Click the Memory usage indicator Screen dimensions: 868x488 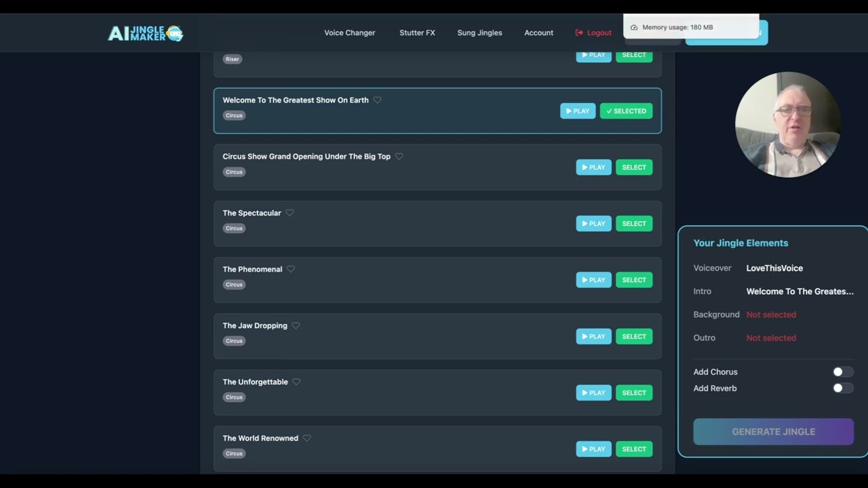[x=691, y=27]
